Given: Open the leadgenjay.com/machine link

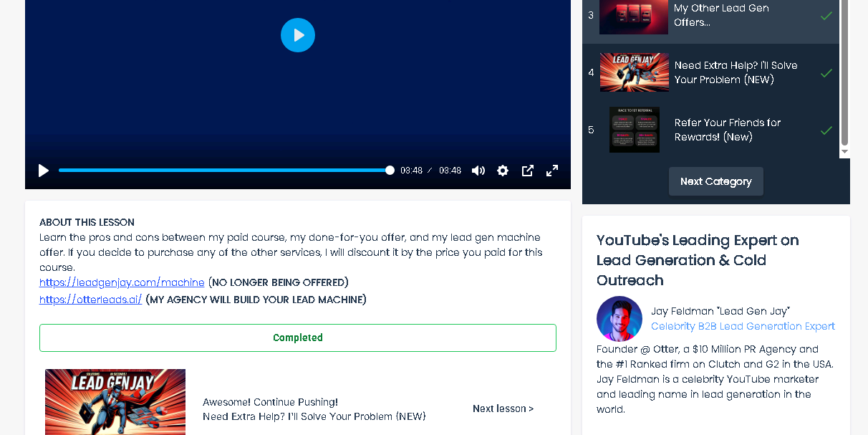Looking at the screenshot, I should pyautogui.click(x=122, y=282).
